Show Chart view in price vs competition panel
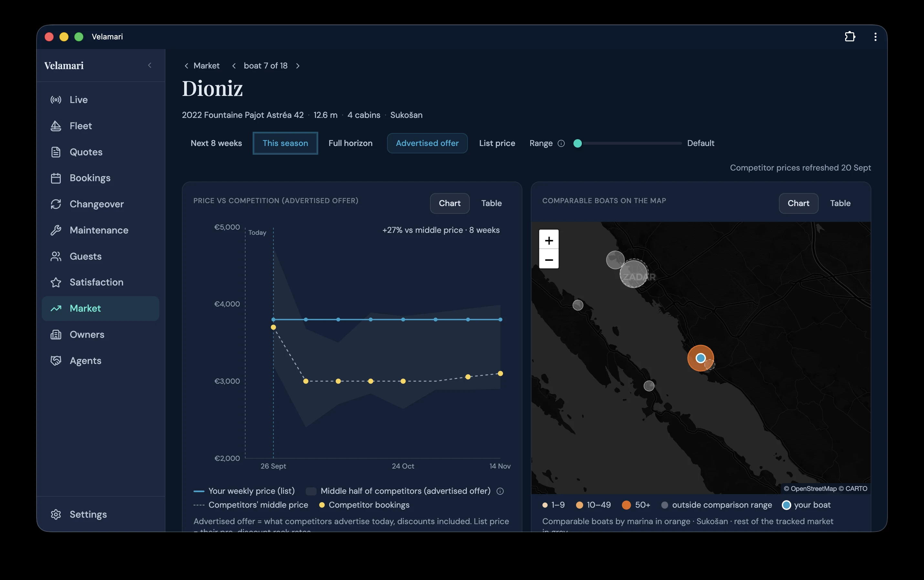Viewport: 924px width, 580px height. [449, 203]
